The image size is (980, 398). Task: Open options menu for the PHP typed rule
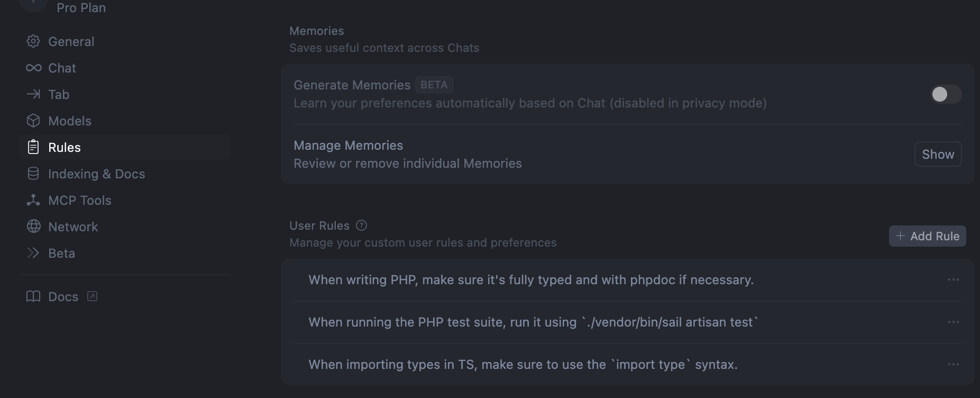[953, 279]
